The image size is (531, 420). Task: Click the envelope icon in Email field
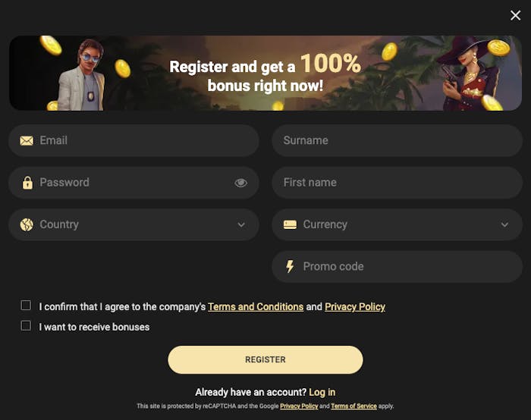click(x=27, y=141)
